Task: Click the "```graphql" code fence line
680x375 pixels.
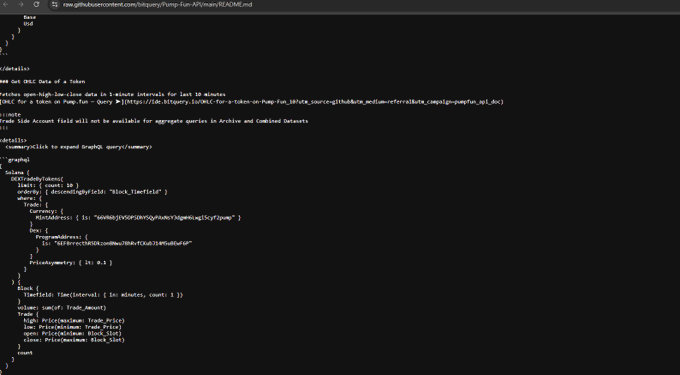Action: coord(15,160)
